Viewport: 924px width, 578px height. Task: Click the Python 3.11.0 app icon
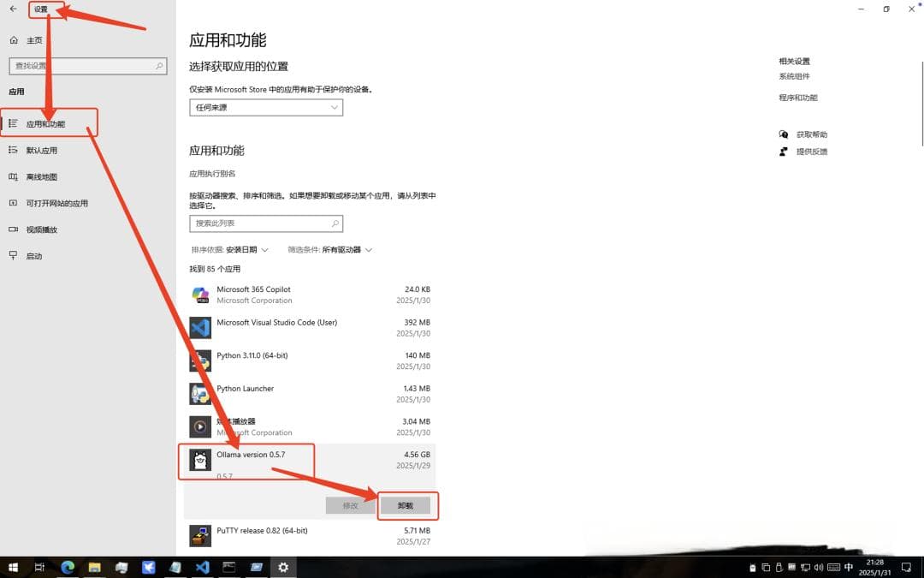200,361
